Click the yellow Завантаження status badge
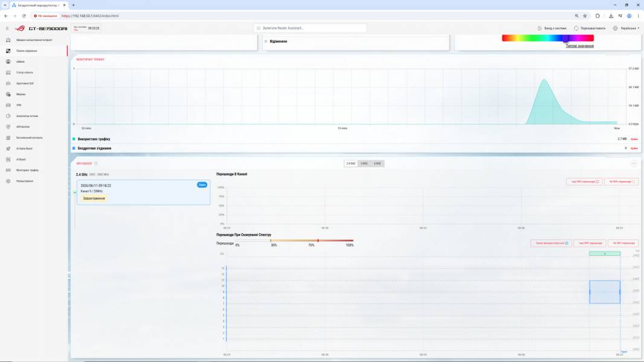The image size is (644, 362). [94, 198]
